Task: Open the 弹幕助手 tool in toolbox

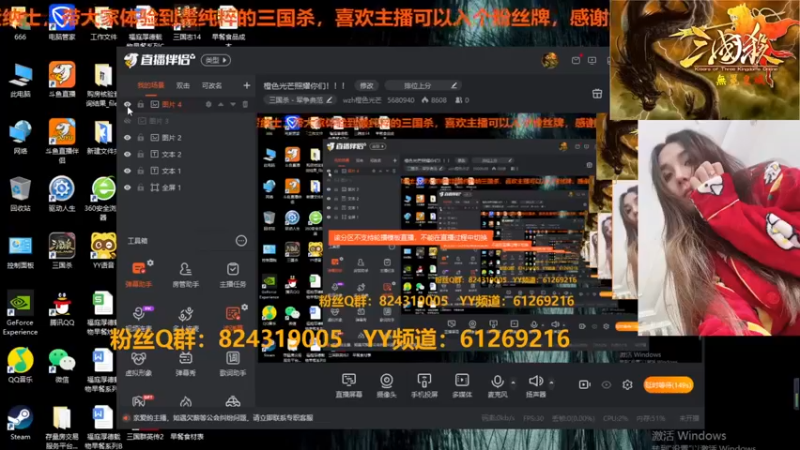Action: [x=138, y=274]
